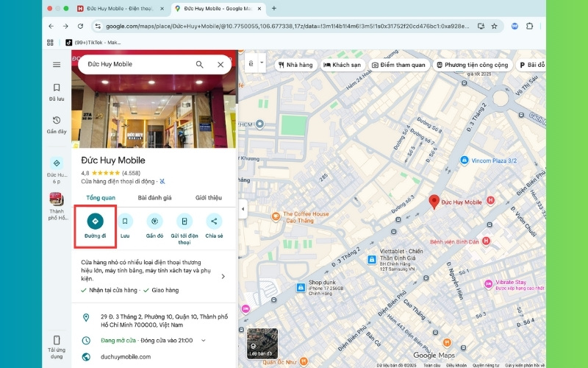
Task: Go back with the browser back arrow
Action: click(51, 26)
